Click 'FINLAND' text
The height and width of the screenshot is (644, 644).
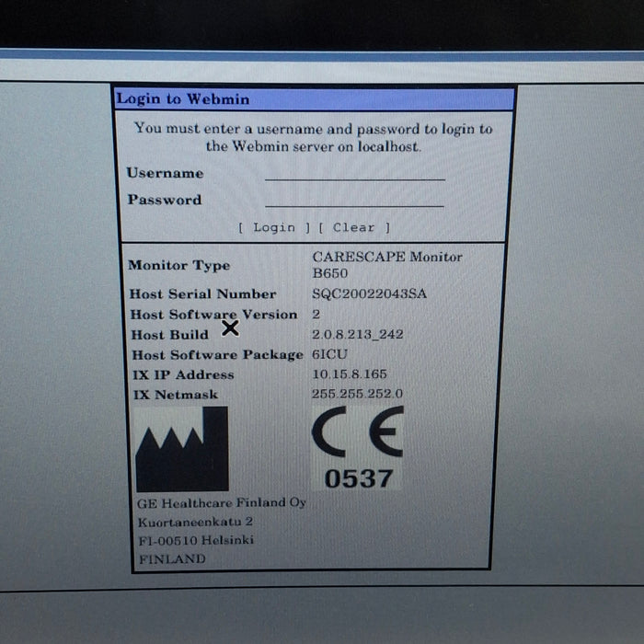(173, 559)
